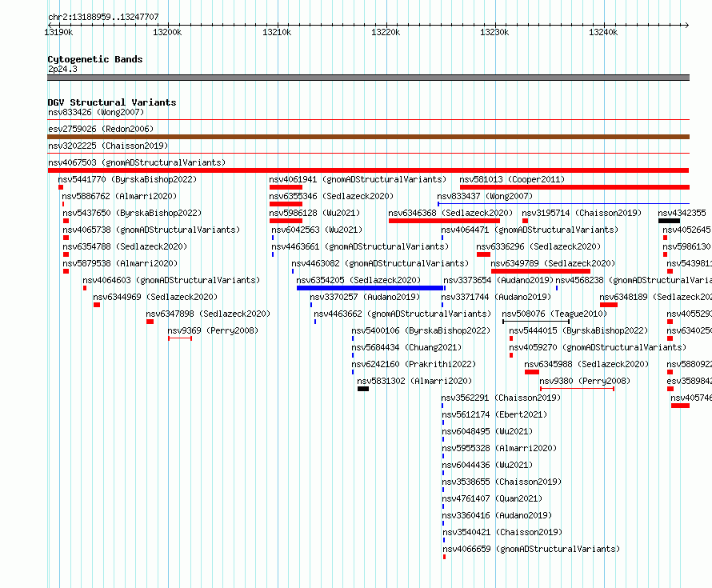Viewport: 712px width, 588px height.
Task: Click nsv6349789 (Sedlazeck2020) label
Action: pos(553,263)
